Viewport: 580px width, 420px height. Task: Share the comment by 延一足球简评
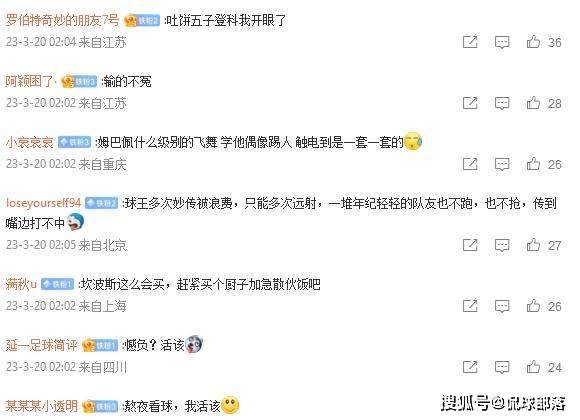[470, 367]
